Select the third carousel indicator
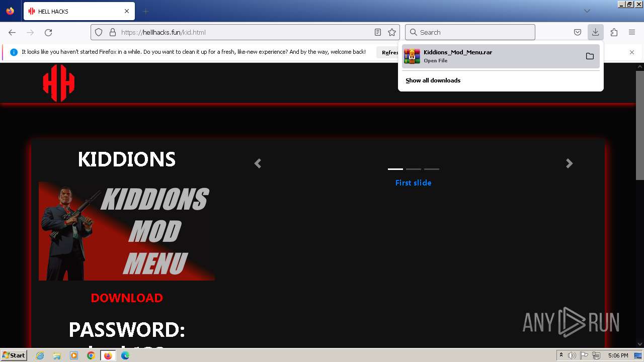 coord(432,169)
